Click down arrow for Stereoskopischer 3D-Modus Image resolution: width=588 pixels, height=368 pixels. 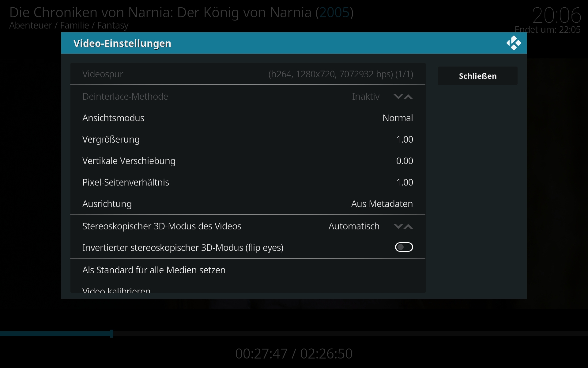[x=398, y=226]
